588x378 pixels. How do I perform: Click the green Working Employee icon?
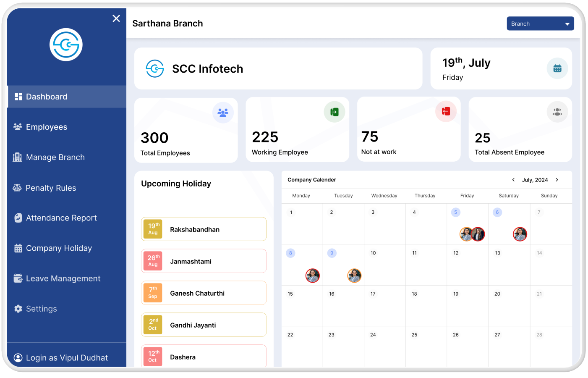(334, 112)
